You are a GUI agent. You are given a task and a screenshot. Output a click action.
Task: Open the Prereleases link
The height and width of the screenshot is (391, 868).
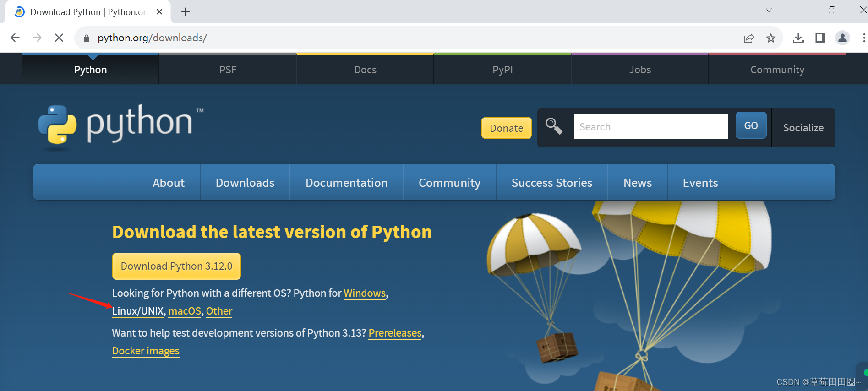point(395,333)
